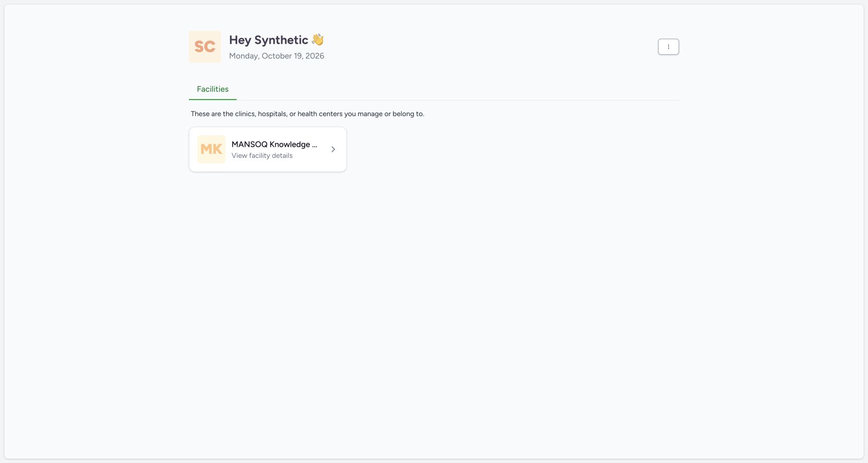The width and height of the screenshot is (868, 463).
Task: Click the clinics and hospitals description text
Action: point(307,114)
